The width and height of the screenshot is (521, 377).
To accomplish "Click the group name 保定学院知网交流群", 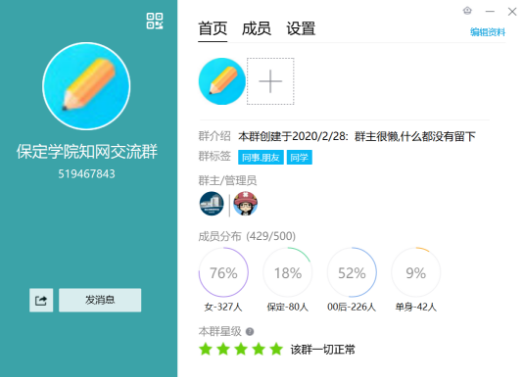I will [x=87, y=152].
